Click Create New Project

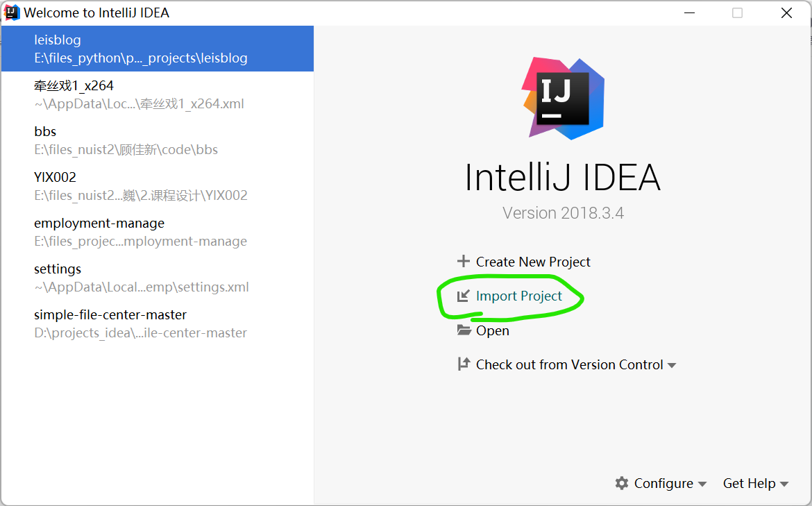[x=532, y=262]
